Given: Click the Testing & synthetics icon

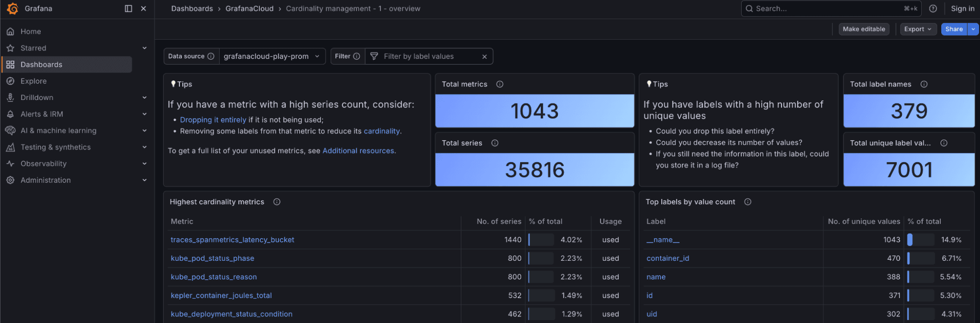Looking at the screenshot, I should point(10,147).
